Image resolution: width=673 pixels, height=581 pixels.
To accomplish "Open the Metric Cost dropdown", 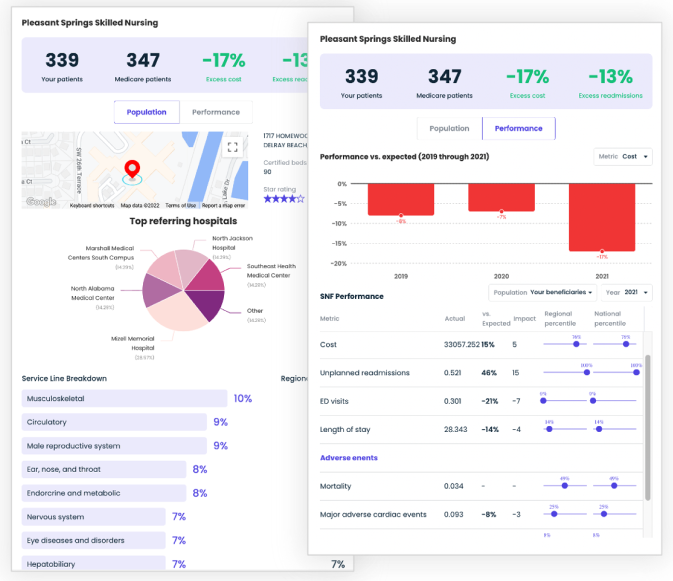I will (x=623, y=157).
